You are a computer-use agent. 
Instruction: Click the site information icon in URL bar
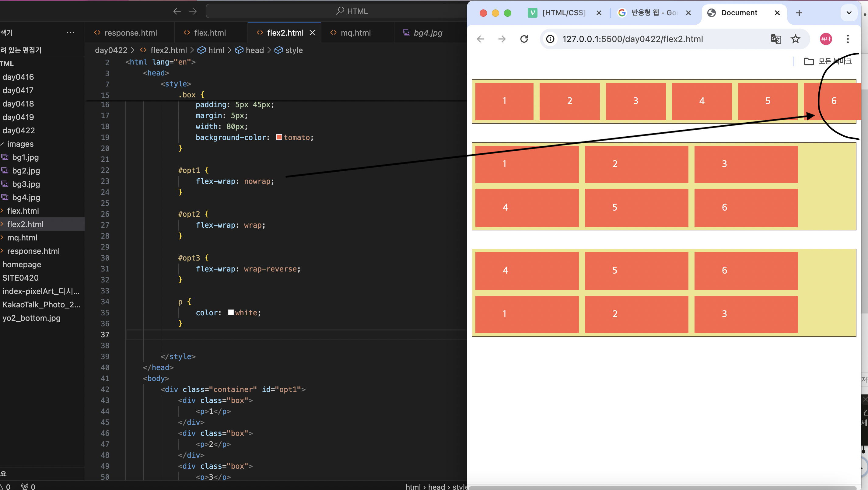pyautogui.click(x=550, y=39)
